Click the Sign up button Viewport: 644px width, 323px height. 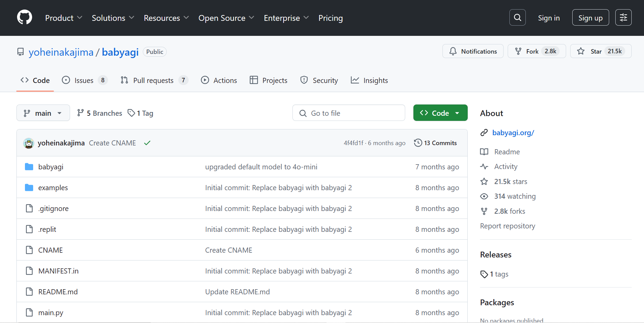click(x=590, y=17)
